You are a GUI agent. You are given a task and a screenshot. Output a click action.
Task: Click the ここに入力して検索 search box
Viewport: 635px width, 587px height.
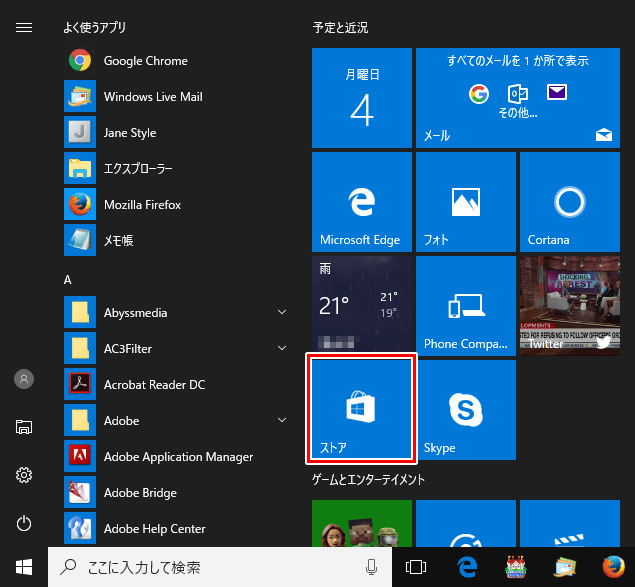tap(220, 567)
